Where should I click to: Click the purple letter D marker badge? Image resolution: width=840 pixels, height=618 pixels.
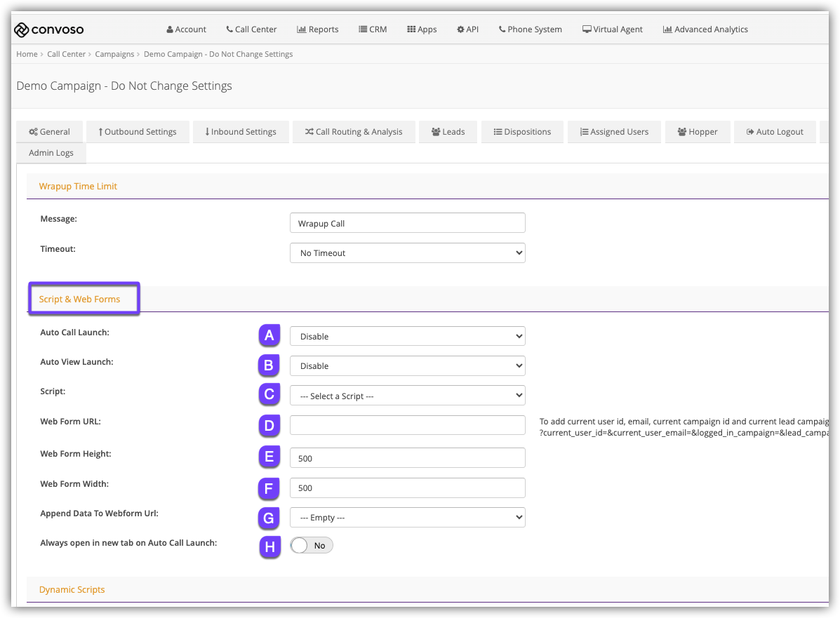(269, 425)
